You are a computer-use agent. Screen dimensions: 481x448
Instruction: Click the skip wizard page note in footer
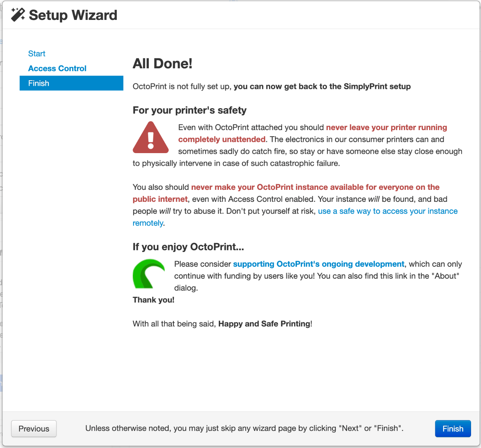244,428
